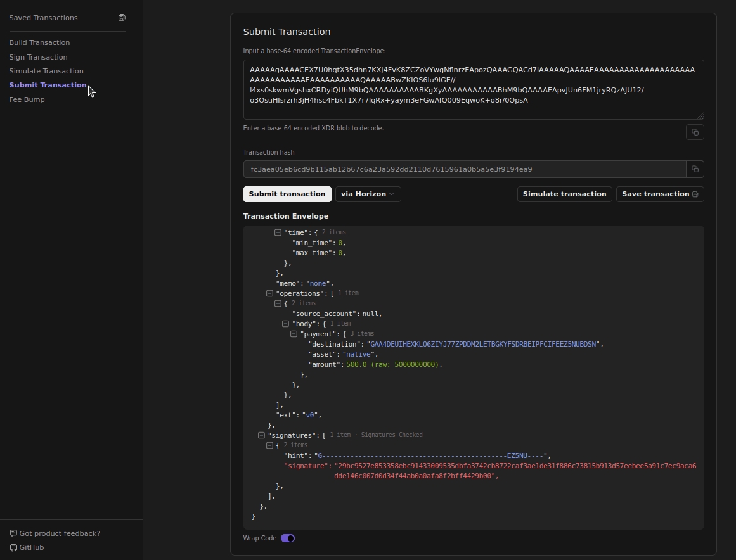The width and height of the screenshot is (736, 560).
Task: Collapse the "operations" array node
Action: [x=269, y=293]
